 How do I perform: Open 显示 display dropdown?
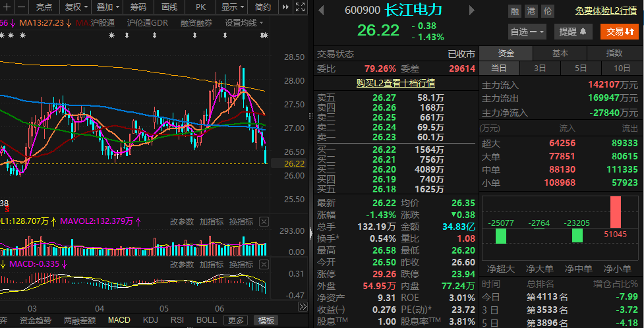tap(233, 7)
